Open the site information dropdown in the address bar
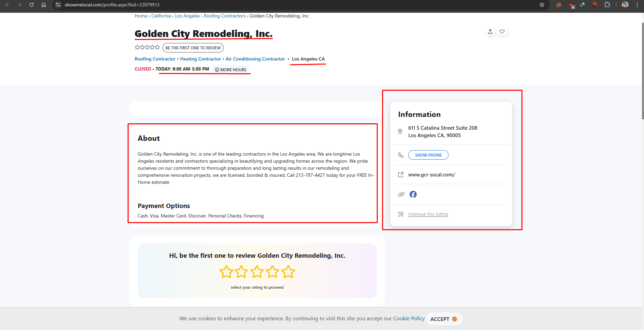Screen dimensions: 644x330 pyautogui.click(x=58, y=5)
